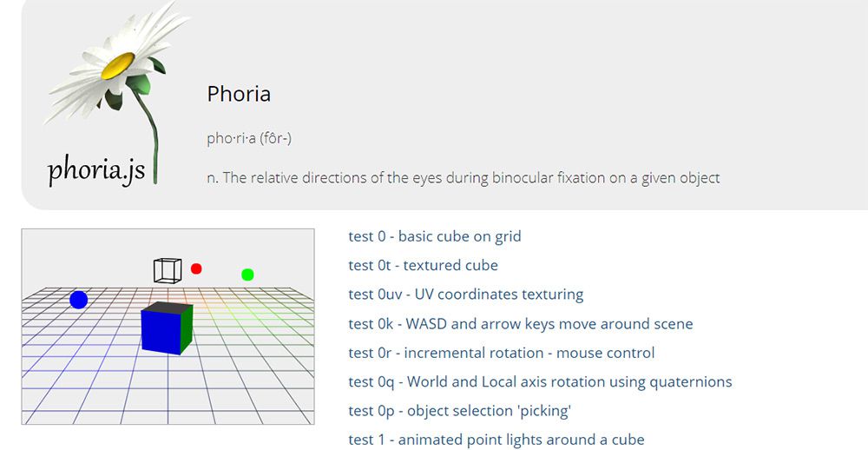Open test 0p object selection picking link
This screenshot has width=868, height=450.
(x=459, y=411)
